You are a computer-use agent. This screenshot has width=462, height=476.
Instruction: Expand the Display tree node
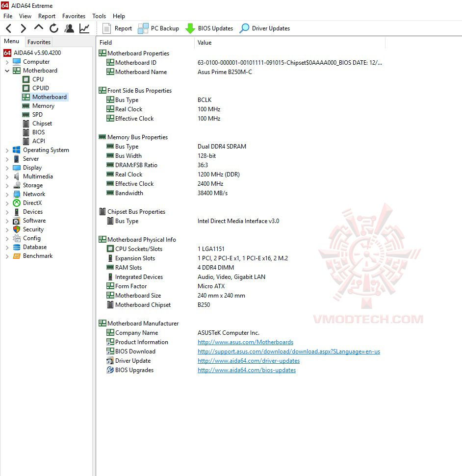click(x=7, y=168)
